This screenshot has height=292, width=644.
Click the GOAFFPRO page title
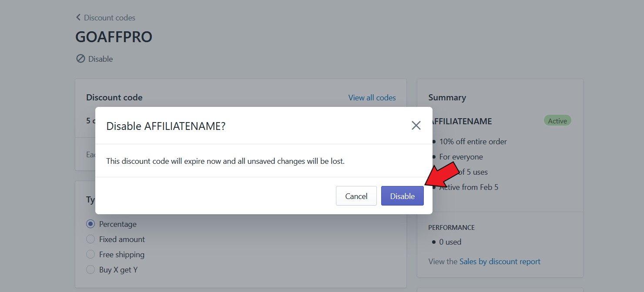coord(114,36)
